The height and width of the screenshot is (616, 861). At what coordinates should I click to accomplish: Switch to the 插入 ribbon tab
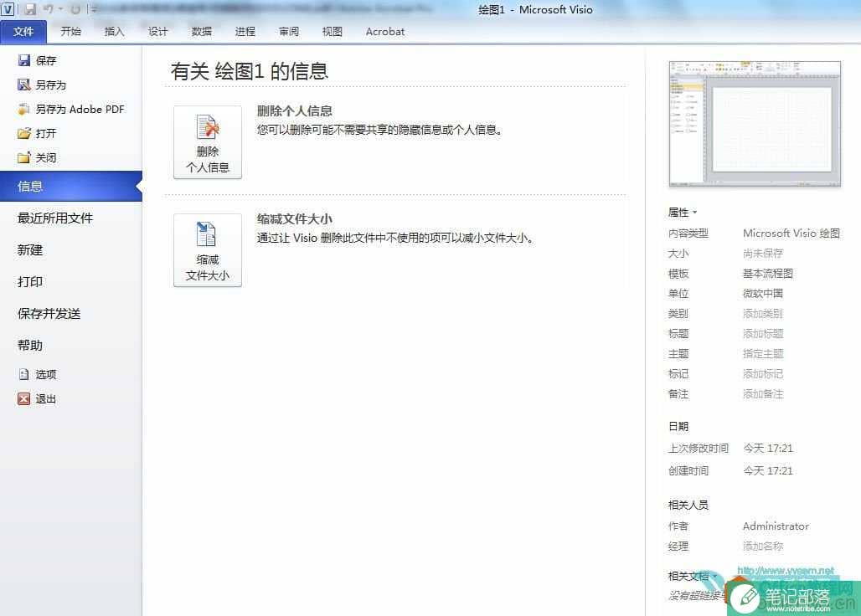point(114,32)
